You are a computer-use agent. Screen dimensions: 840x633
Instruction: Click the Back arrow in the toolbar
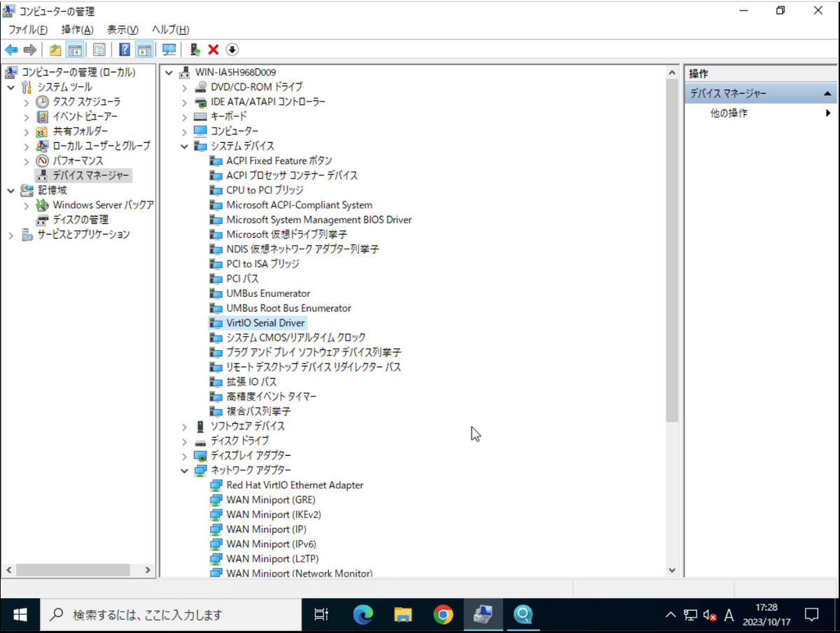coord(11,50)
